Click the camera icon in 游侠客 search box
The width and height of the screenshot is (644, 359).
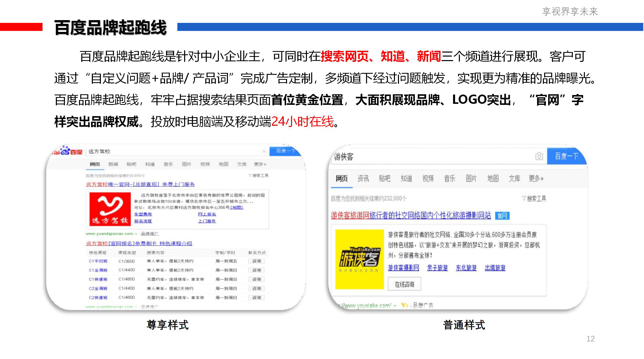tap(539, 156)
